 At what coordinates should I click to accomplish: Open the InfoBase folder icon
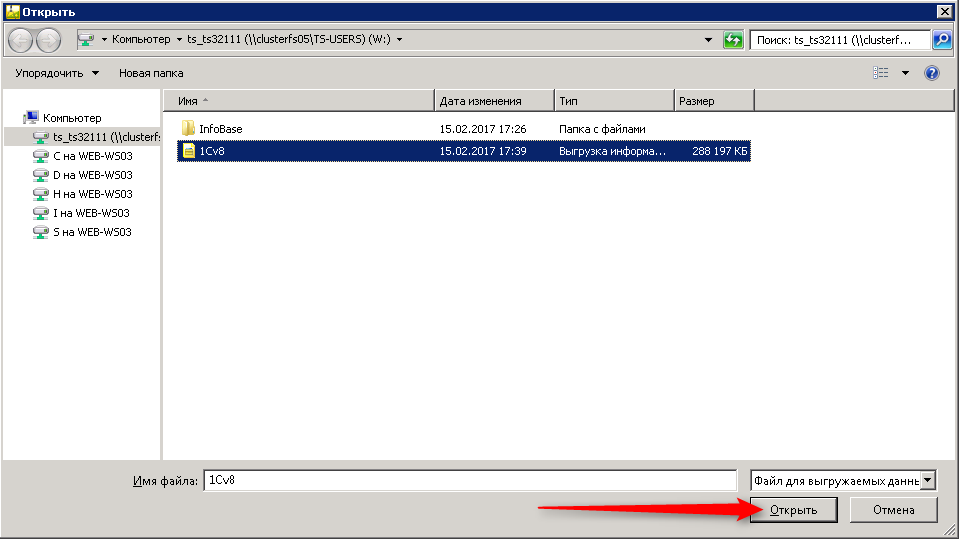click(x=187, y=129)
